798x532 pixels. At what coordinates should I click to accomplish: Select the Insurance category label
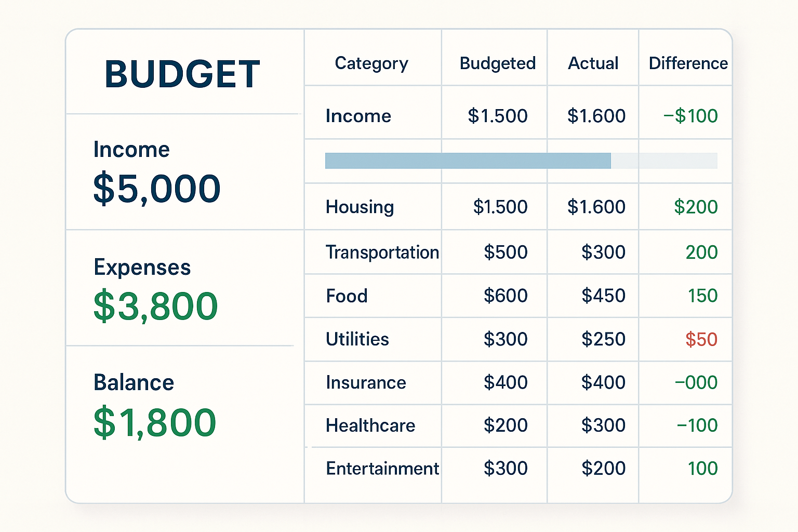click(x=366, y=383)
